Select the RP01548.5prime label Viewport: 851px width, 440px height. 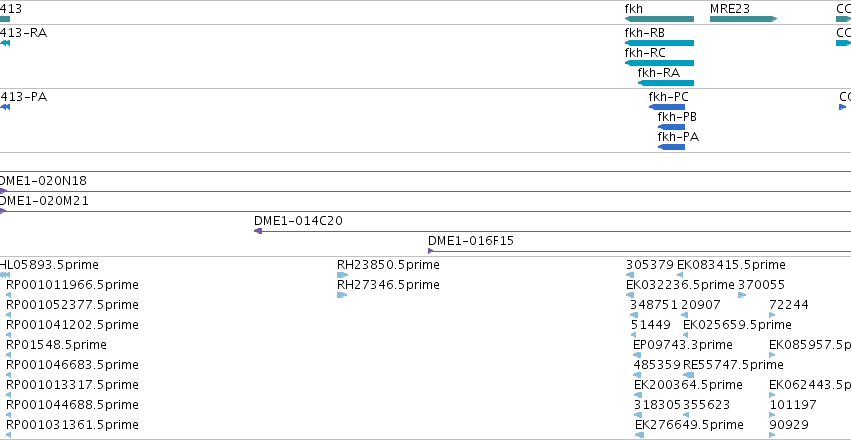(56, 345)
